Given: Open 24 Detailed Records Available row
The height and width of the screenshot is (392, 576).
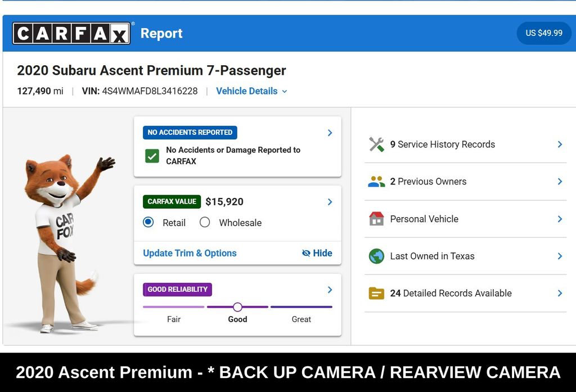Looking at the screenshot, I should coord(465,293).
